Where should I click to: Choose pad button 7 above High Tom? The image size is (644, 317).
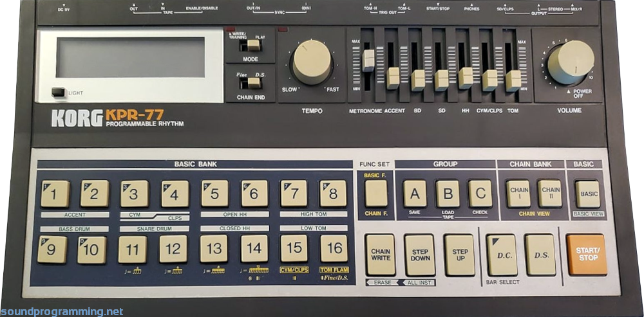coord(294,194)
